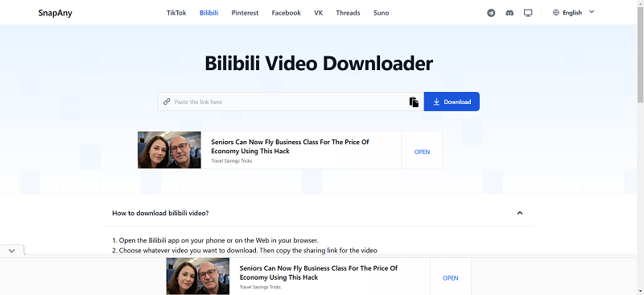This screenshot has height=295, width=644.
Task: Click OPEN on the bottom ad banner
Action: [x=451, y=278]
